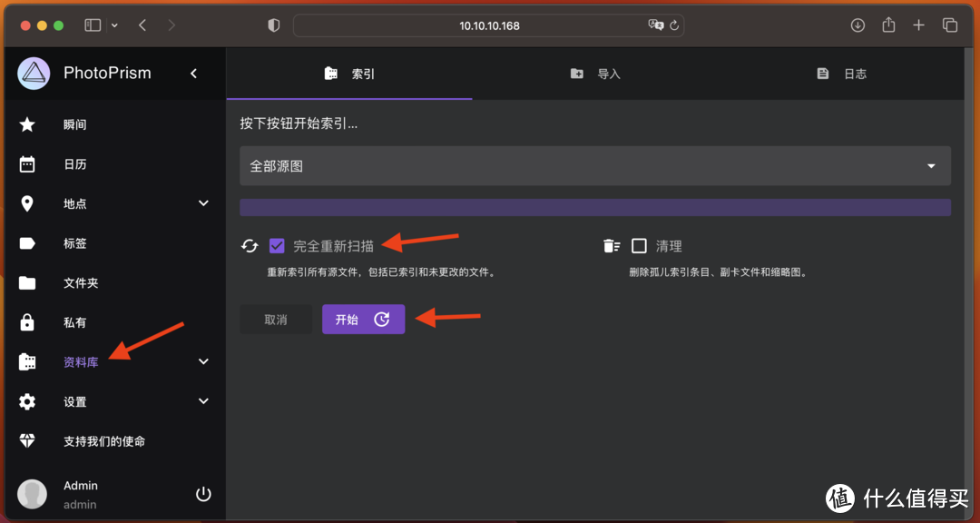Image resolution: width=980 pixels, height=523 pixels.
Task: Click the location pin icon beside 地点
Action: (x=27, y=203)
